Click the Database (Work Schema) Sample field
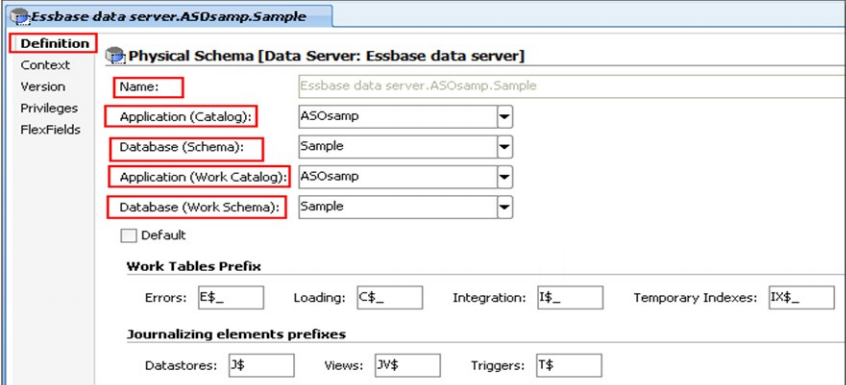 tap(398, 207)
